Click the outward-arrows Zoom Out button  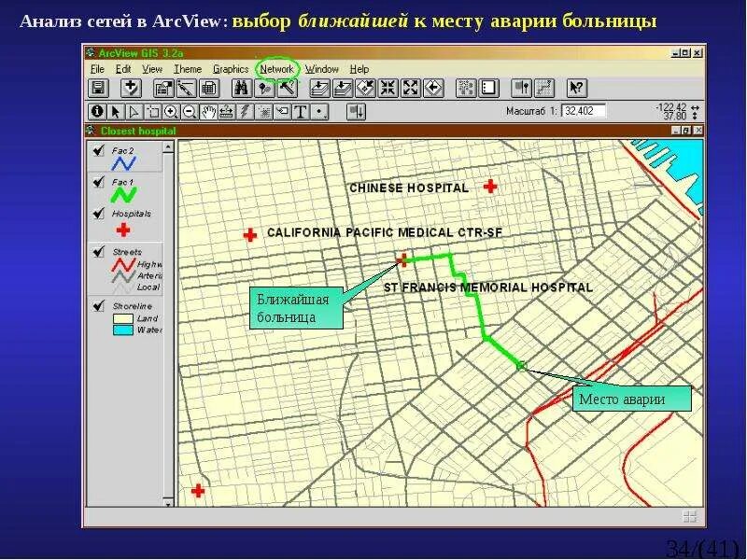click(411, 88)
